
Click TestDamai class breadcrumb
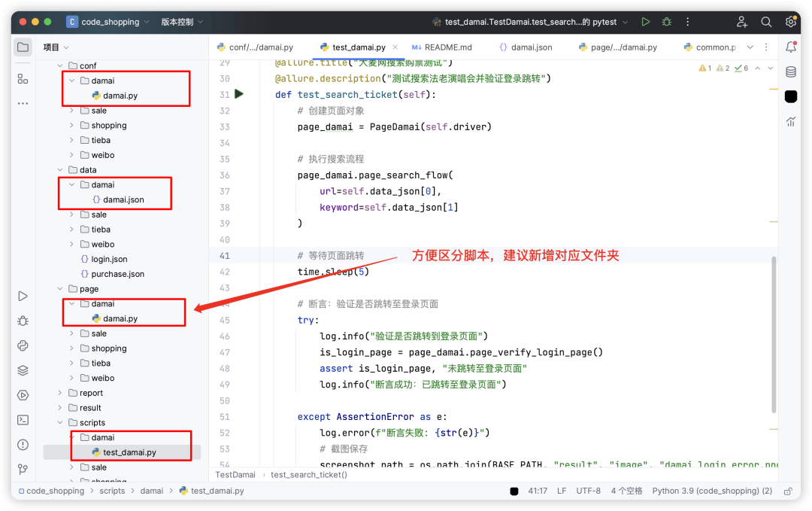click(x=235, y=475)
